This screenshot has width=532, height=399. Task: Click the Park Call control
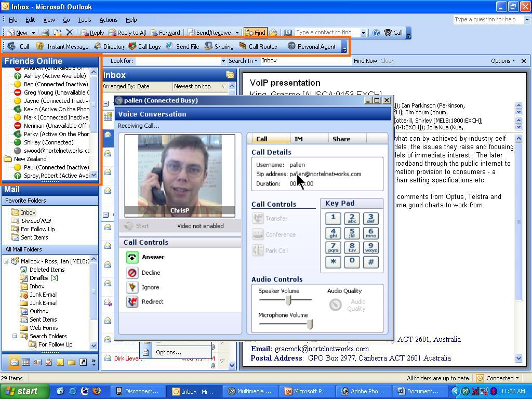click(270, 250)
